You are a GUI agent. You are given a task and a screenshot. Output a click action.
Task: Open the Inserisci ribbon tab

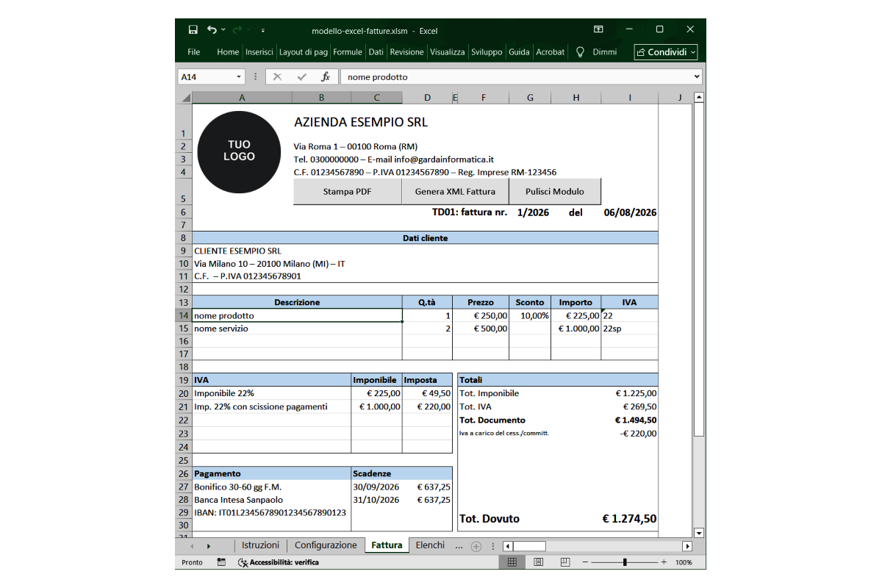[259, 52]
